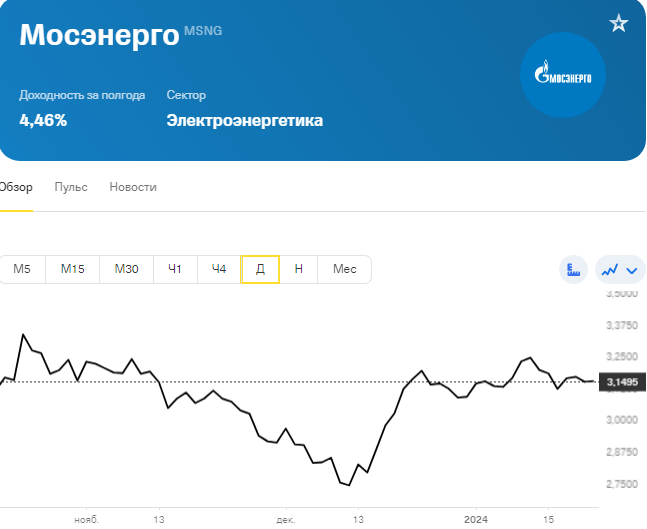
Task: Switch to М30 timeframe
Action: tap(127, 269)
